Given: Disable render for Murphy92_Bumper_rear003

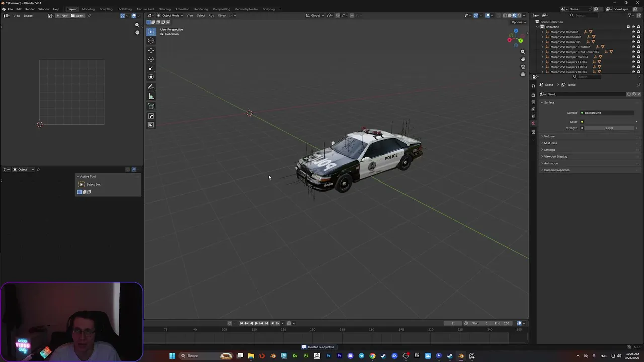Looking at the screenshot, I should pos(638,57).
